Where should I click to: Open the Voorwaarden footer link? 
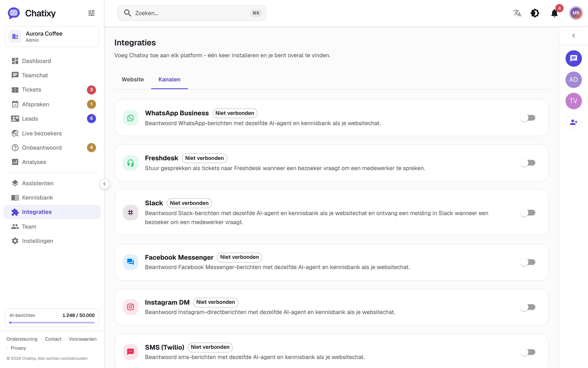coord(83,339)
